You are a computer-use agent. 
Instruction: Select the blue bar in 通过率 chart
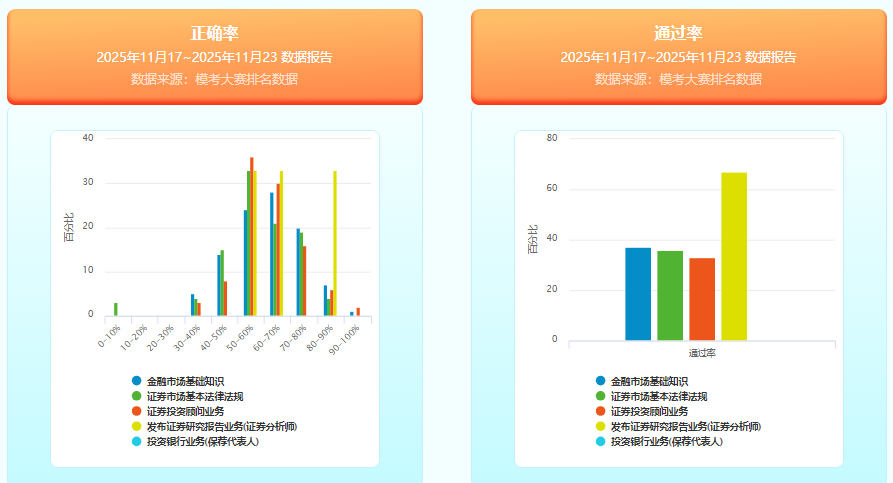[x=638, y=293]
